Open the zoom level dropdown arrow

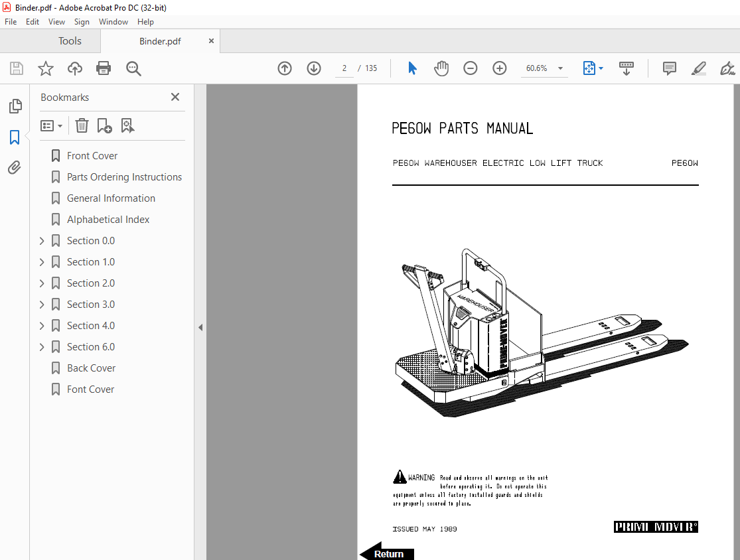coord(560,68)
